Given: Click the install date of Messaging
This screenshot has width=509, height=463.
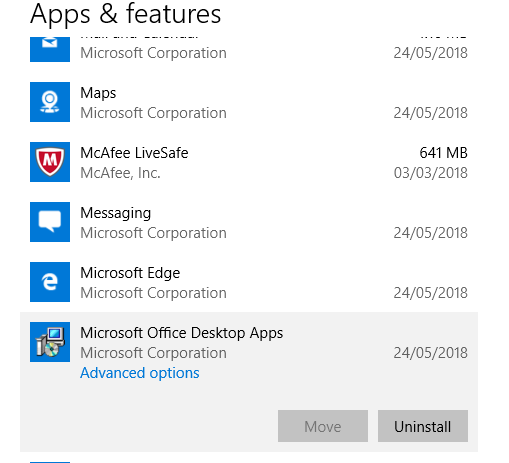Looking at the screenshot, I should click(431, 233).
